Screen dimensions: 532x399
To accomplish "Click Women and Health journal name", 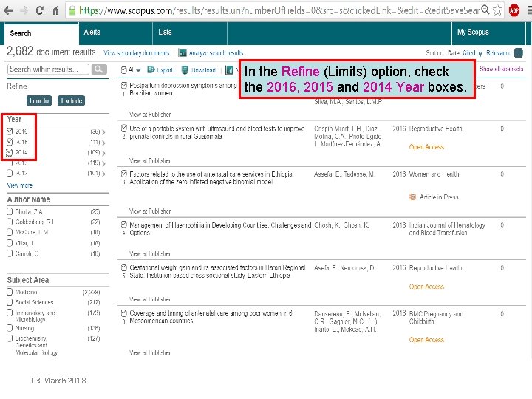I will 434,174.
